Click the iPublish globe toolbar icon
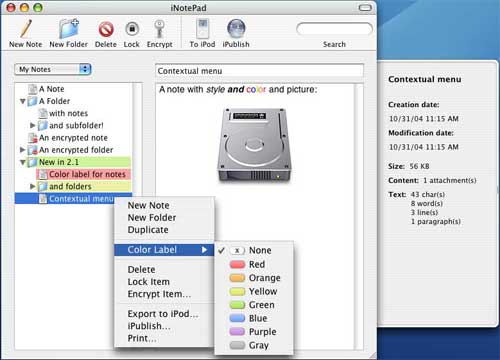Viewport: 500px width, 360px height. pos(236,28)
